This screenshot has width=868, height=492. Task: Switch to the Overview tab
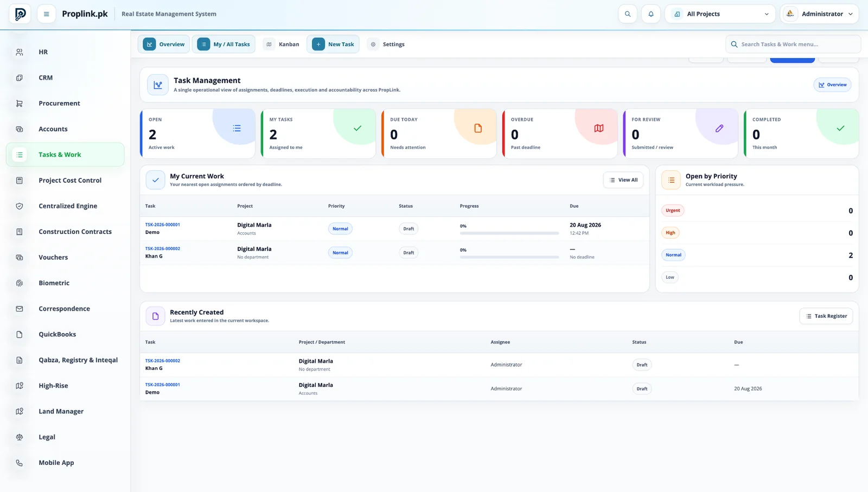coord(164,44)
